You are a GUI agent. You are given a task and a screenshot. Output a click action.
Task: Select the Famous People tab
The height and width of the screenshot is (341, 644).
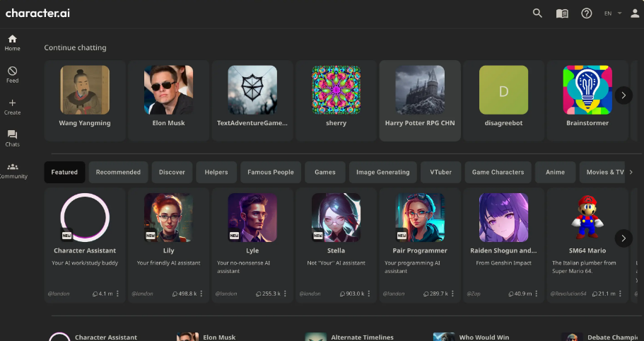point(271,172)
